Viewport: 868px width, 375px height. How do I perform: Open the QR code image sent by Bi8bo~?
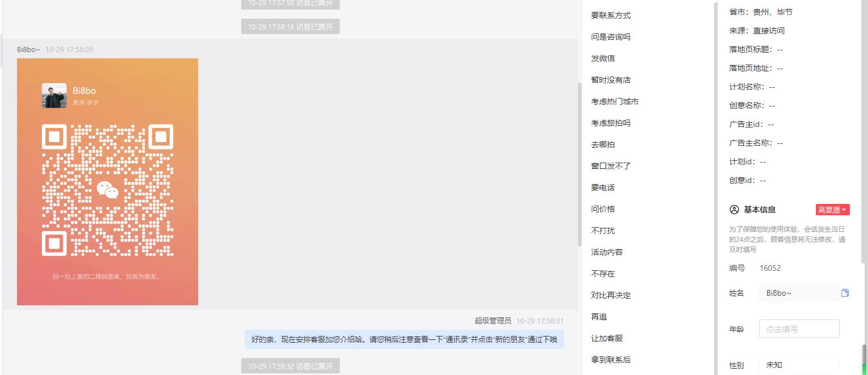[x=108, y=182]
